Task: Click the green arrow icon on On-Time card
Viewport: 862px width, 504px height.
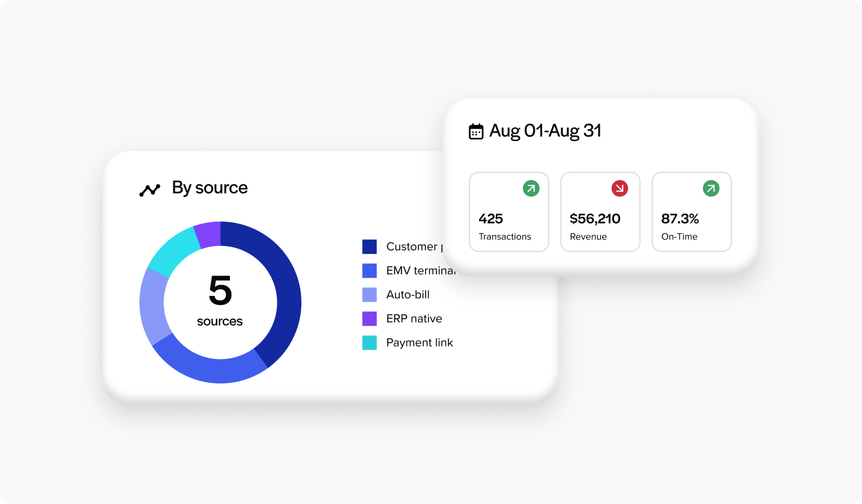Action: [x=711, y=188]
